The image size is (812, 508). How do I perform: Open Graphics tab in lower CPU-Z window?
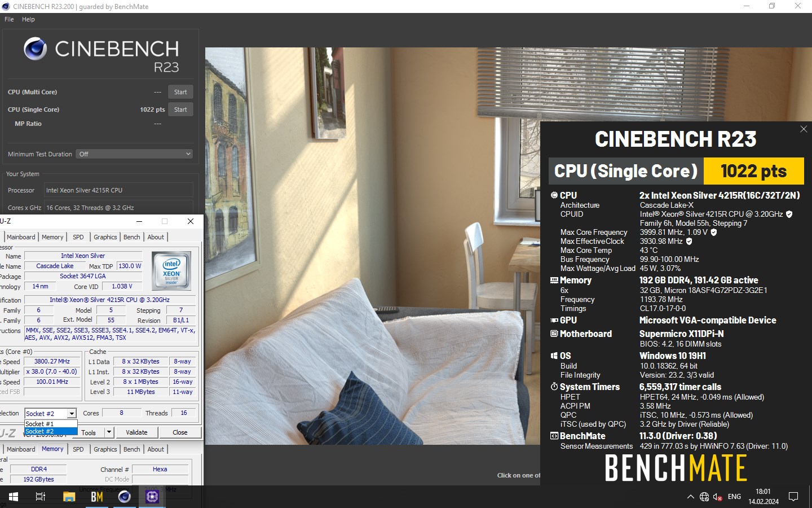[x=105, y=449]
